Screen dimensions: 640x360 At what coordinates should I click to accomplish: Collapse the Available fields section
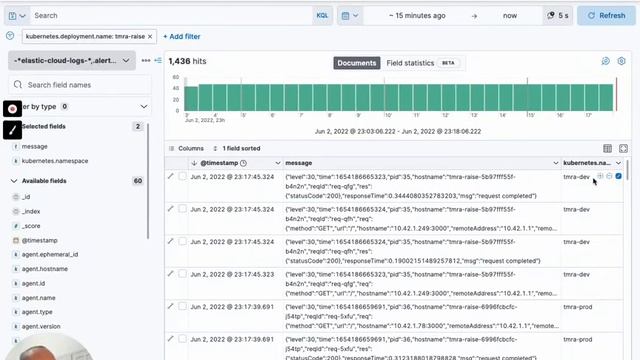point(14,180)
